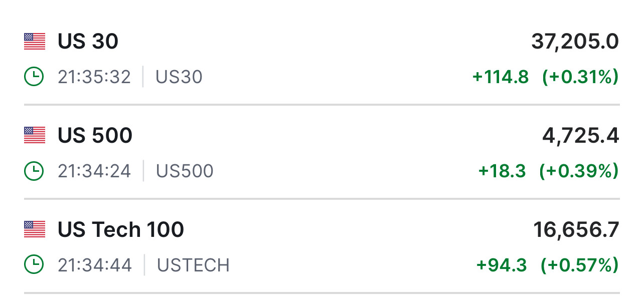The width and height of the screenshot is (644, 308).
Task: Click the US flag beside US 500
Action: [35, 135]
